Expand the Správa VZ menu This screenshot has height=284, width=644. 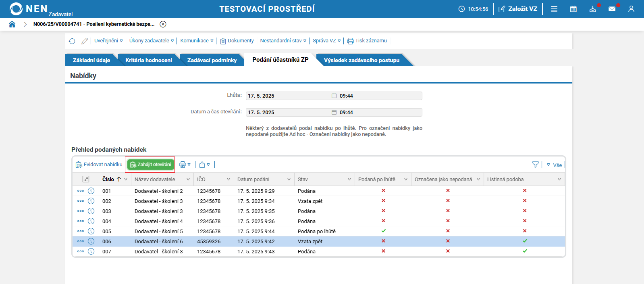point(327,41)
